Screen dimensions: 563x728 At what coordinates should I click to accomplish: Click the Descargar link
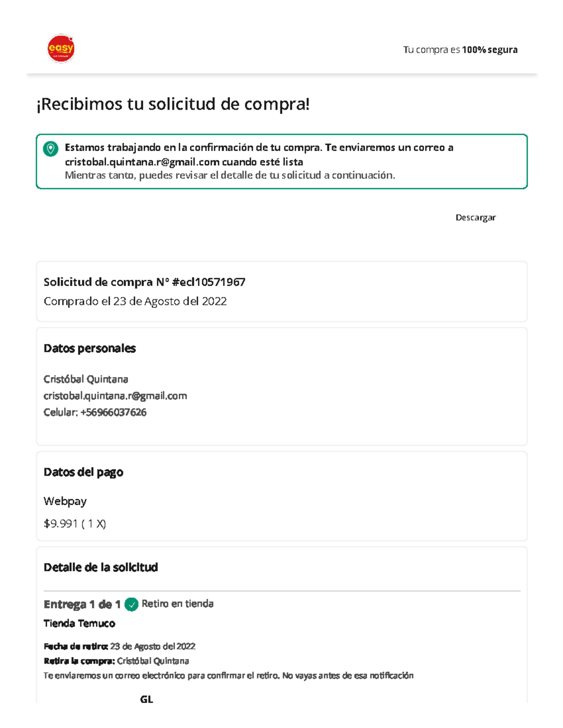475,218
